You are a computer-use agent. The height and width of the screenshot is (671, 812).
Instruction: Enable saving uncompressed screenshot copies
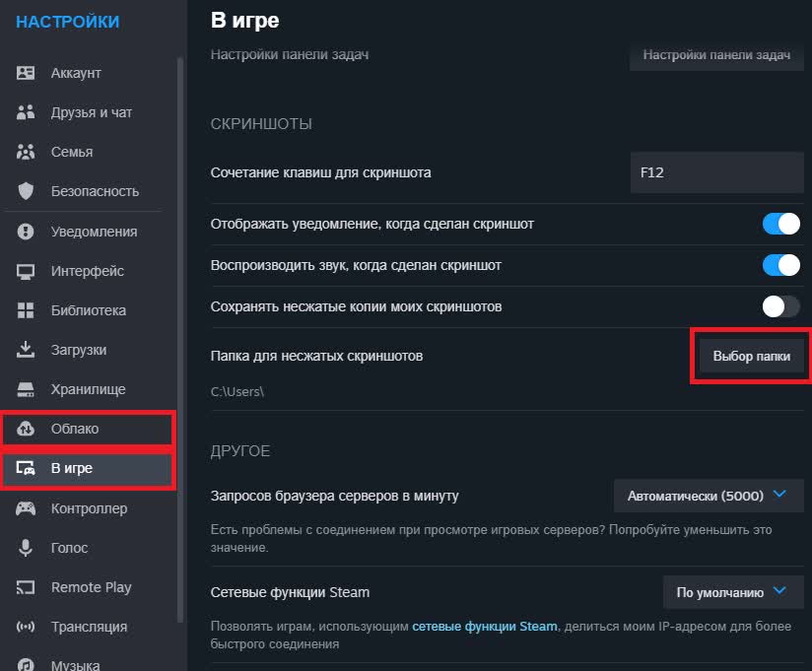(x=780, y=306)
